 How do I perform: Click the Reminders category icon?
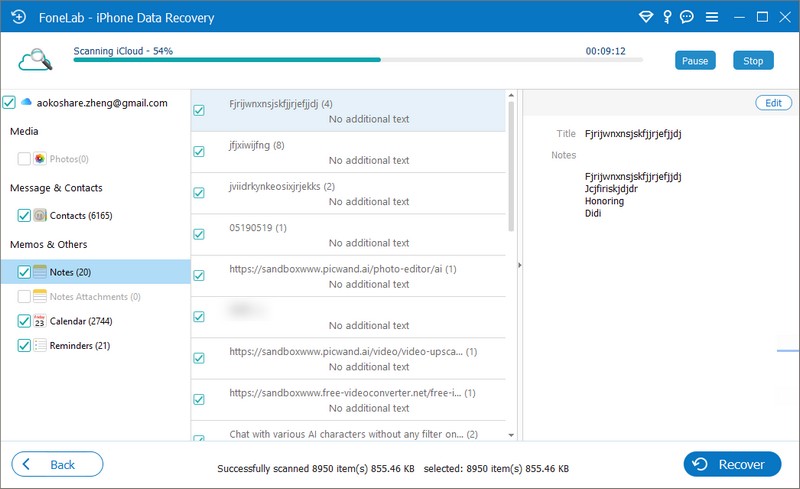pyautogui.click(x=40, y=345)
